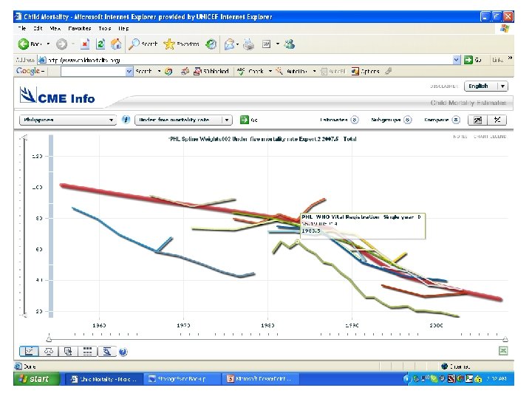The width and height of the screenshot is (532, 399).
Task: Click the Mail envelope icon
Action: 230,44
